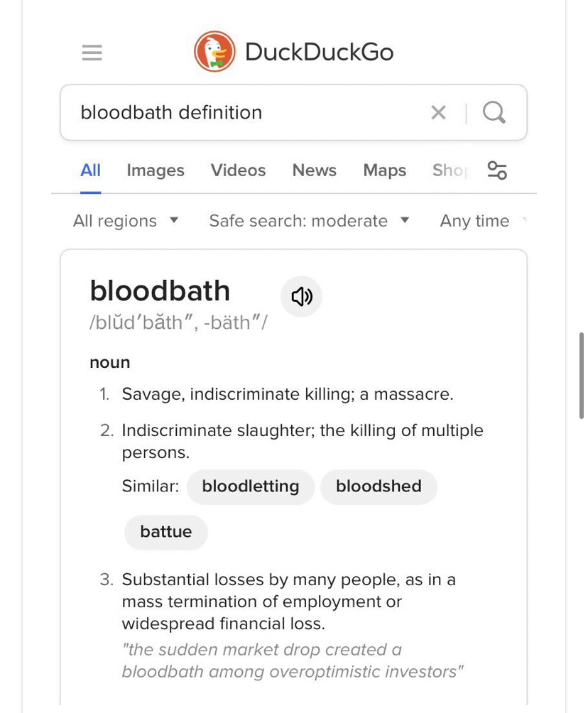Screen dimensions: 588x713
Task: Click inside the bloodbath definition search field
Action: 246,112
